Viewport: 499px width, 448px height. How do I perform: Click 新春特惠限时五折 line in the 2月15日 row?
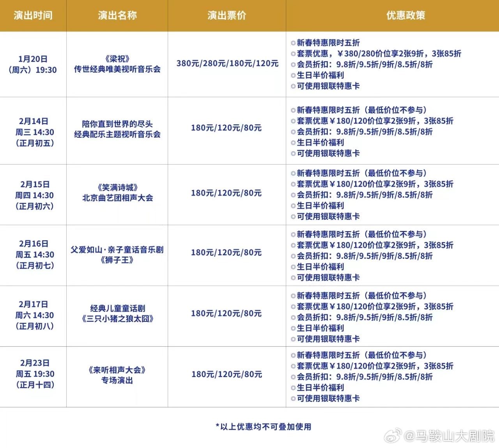point(359,173)
